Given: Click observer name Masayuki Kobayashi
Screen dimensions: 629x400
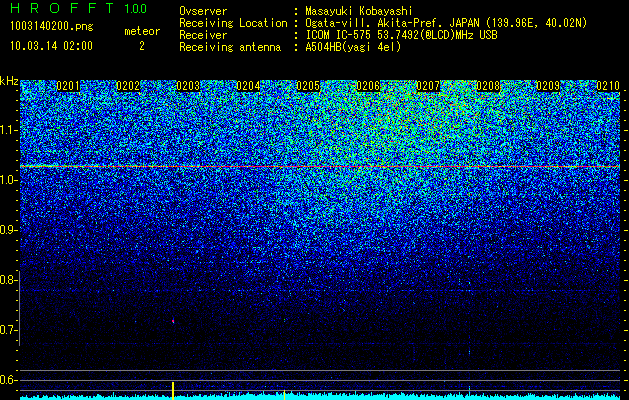Looking at the screenshot, I should (x=359, y=11).
